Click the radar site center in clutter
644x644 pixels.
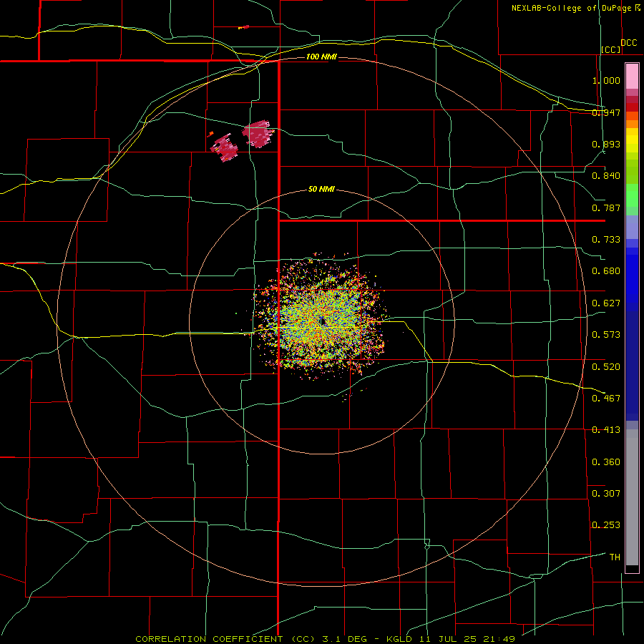(x=323, y=321)
